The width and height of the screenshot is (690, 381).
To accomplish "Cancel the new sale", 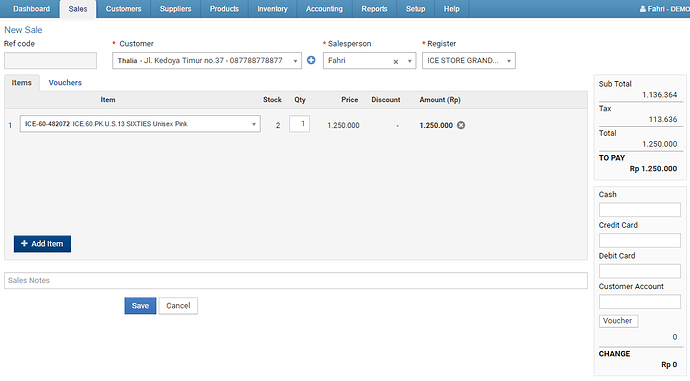I will [178, 306].
